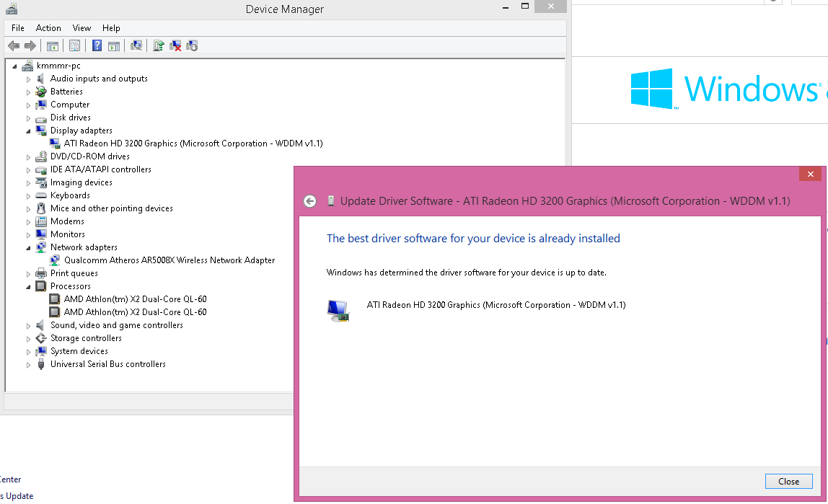828x504 pixels.
Task: Click Show/Hide Console Tree toolbar icon
Action: coord(52,46)
